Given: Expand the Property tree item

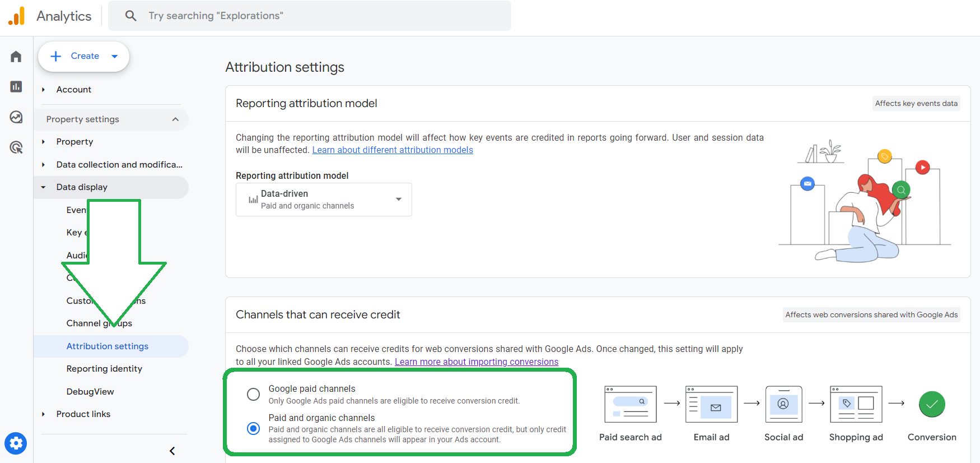Looking at the screenshot, I should click(x=43, y=142).
